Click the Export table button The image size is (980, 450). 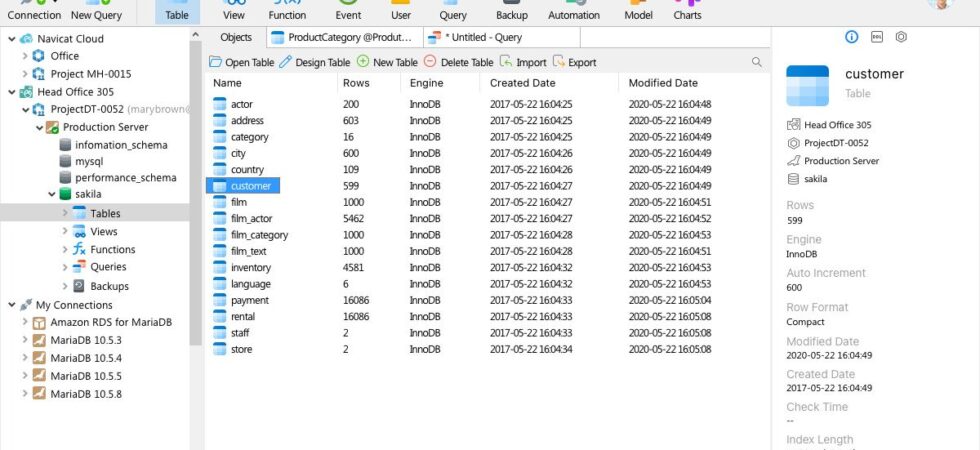point(575,62)
